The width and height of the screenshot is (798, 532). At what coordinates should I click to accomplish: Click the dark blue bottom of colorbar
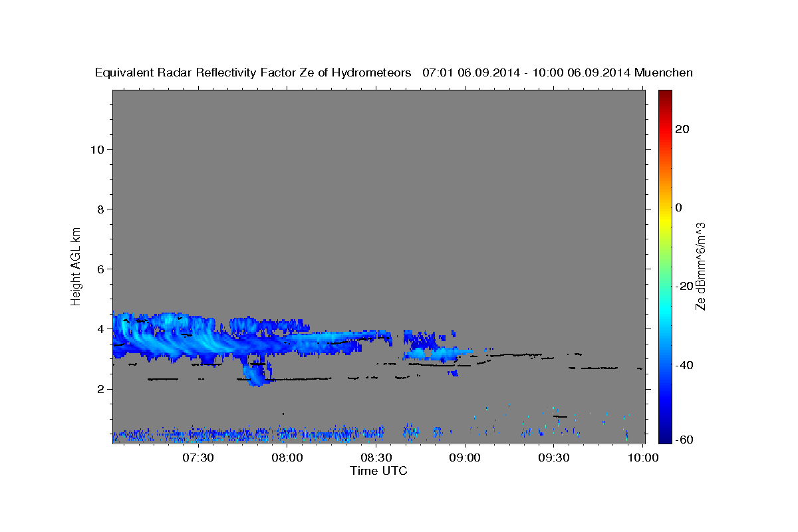pos(664,438)
